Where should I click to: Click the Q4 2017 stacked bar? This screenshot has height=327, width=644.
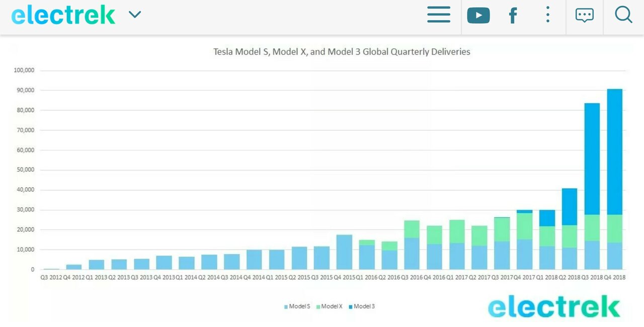(x=525, y=239)
